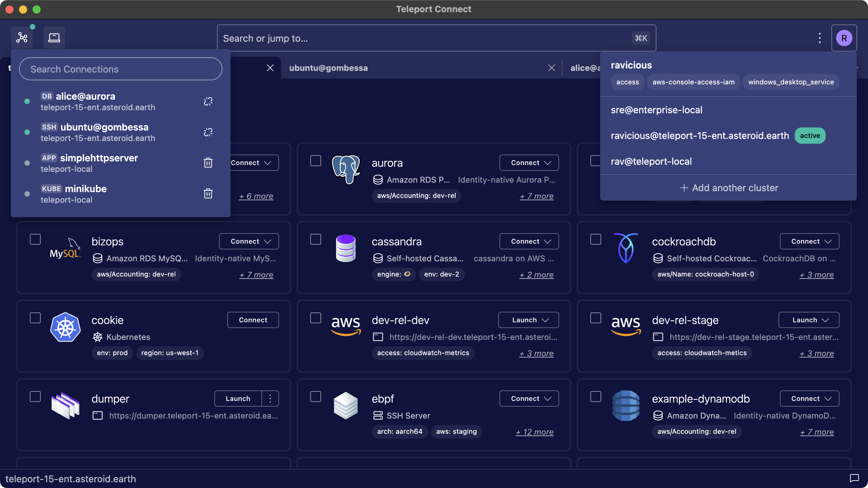
Task: Select sre@enterprise-local cluster account
Action: [656, 110]
